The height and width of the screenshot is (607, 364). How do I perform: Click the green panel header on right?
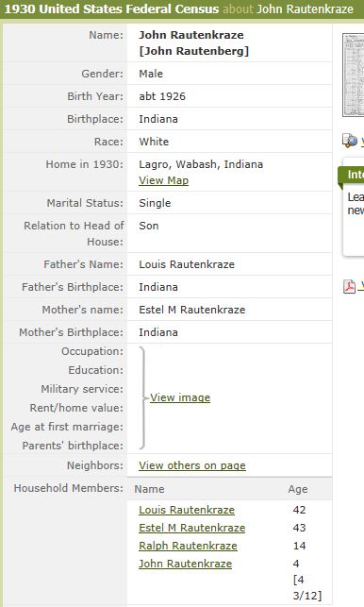point(351,175)
